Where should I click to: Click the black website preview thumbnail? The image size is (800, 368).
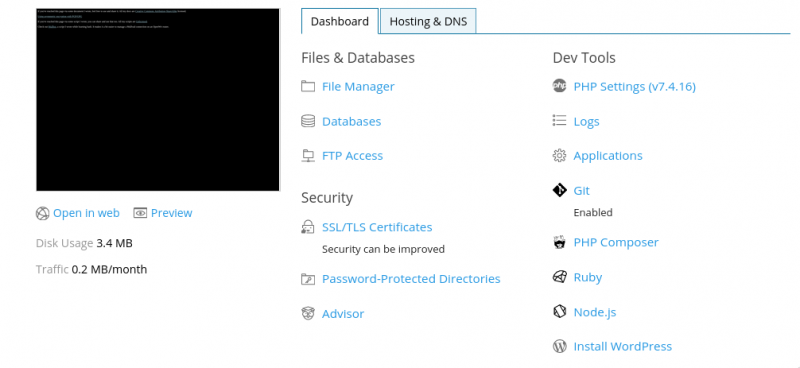coord(158,100)
